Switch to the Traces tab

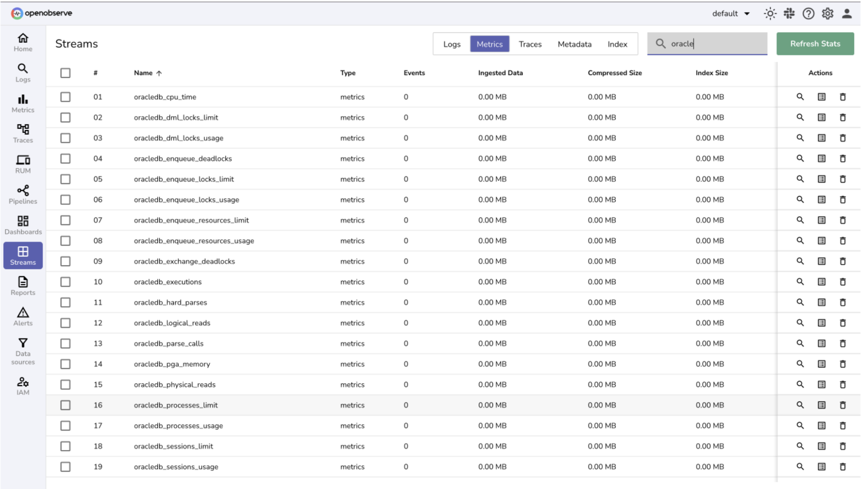click(x=530, y=44)
